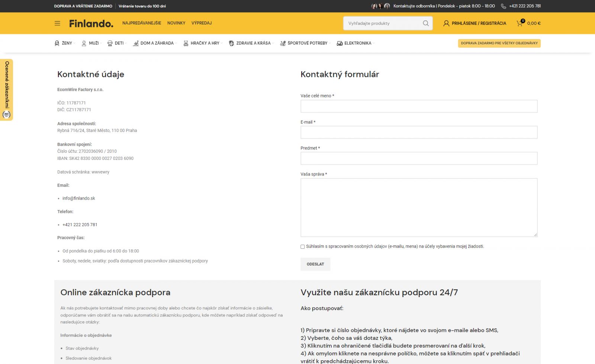
Task: Expand the Dom a záhrada dropdown
Action: click(x=176, y=44)
